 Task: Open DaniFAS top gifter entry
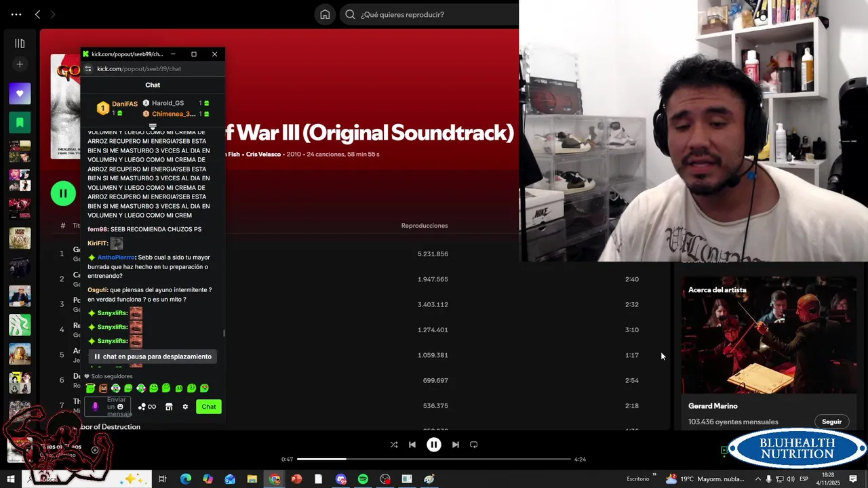click(117, 108)
